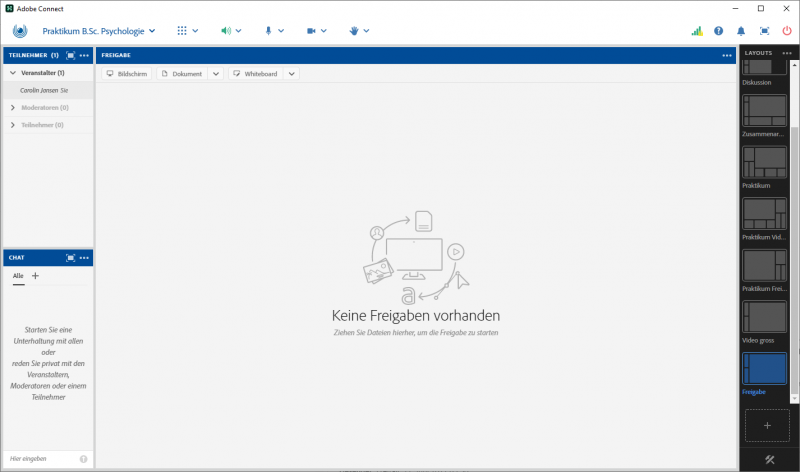The width and height of the screenshot is (800, 472).
Task: Expand the Moderatoren group
Action: click(13, 108)
